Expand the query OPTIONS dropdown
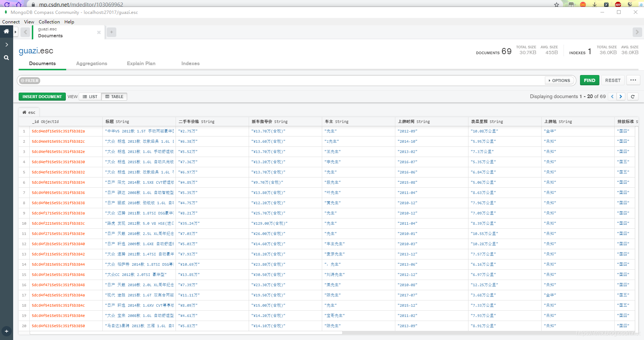 click(x=560, y=81)
